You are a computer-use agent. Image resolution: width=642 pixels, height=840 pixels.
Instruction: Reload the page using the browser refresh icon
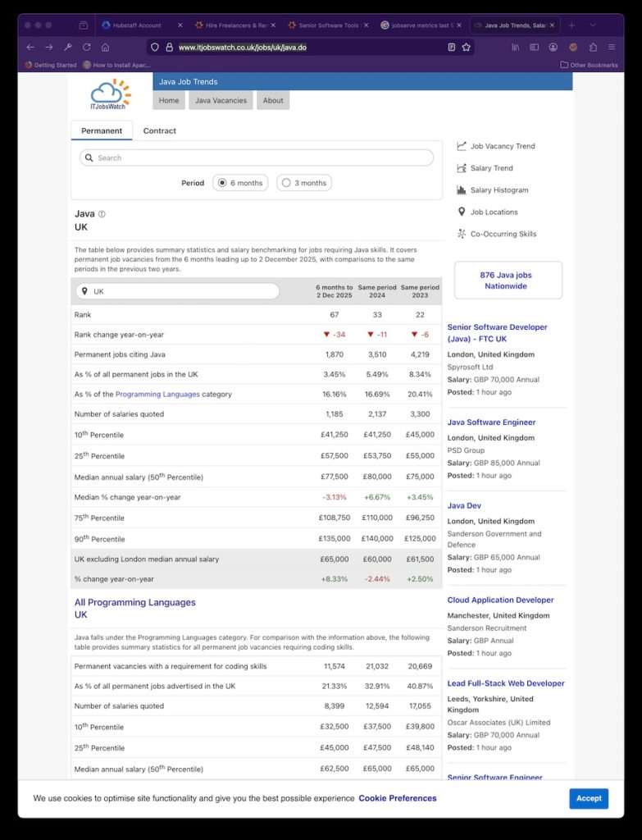(x=86, y=48)
